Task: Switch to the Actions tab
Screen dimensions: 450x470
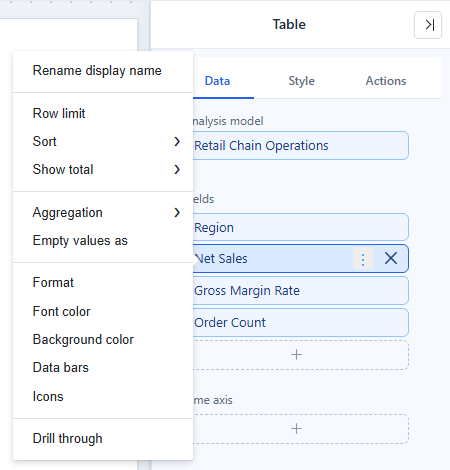Action: pyautogui.click(x=386, y=81)
